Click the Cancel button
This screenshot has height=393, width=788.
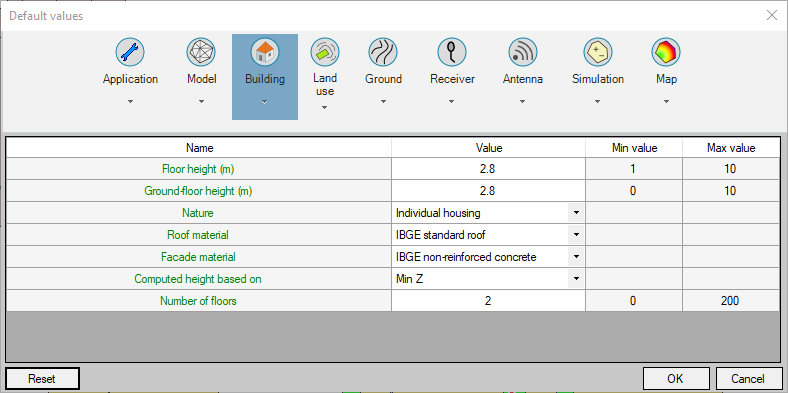tap(748, 378)
